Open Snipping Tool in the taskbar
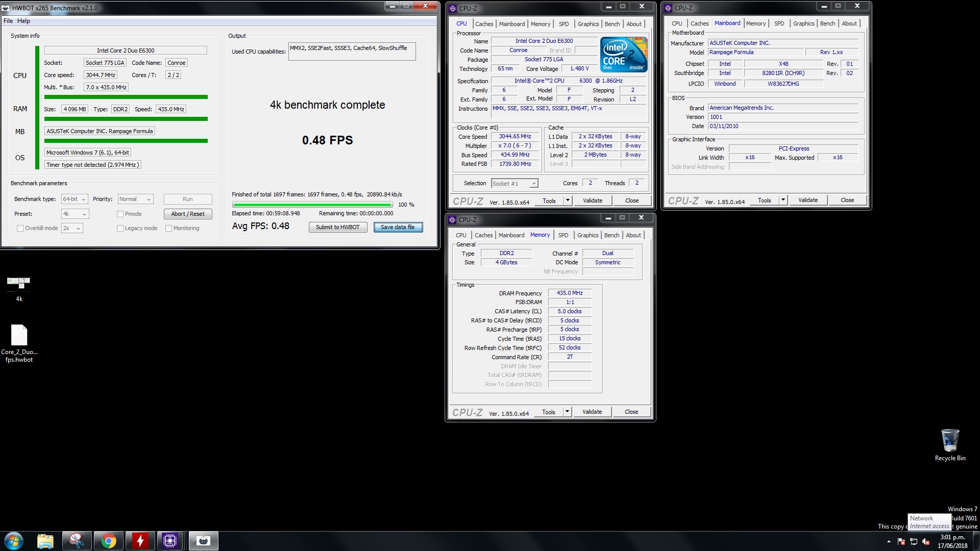This screenshot has width=980, height=551. [x=77, y=541]
